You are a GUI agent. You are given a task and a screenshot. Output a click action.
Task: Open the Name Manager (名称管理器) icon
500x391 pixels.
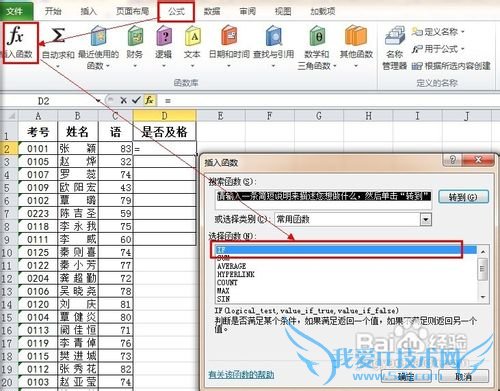(395, 36)
